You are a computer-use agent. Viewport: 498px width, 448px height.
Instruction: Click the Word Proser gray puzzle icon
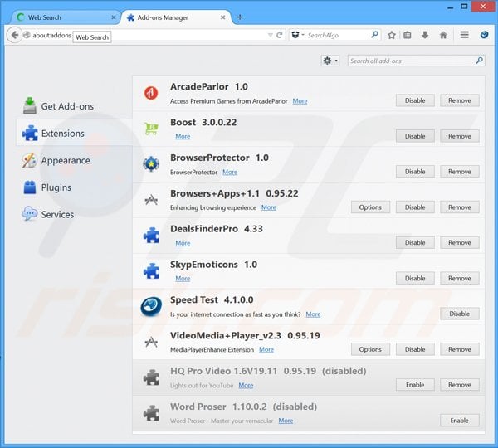pos(152,413)
